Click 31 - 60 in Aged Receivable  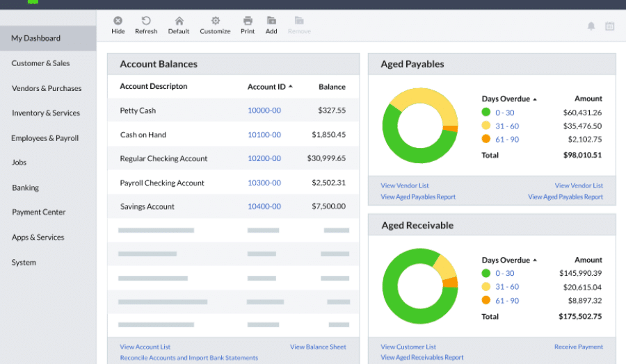[x=507, y=287]
